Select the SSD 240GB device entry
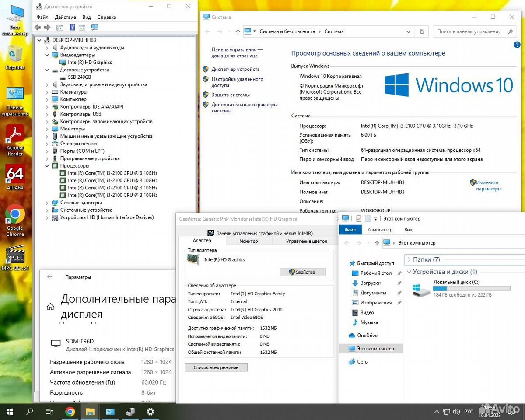The height and width of the screenshot is (420, 525). coord(79,77)
